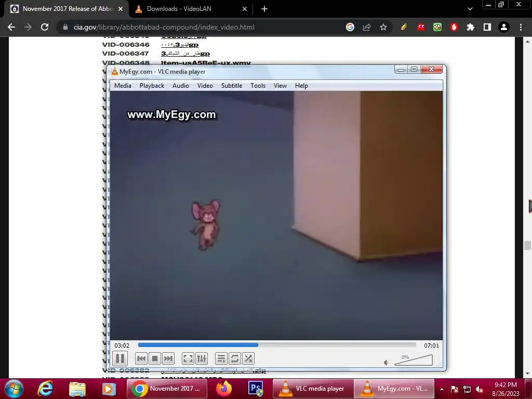Pause the video in VLC
532x399 pixels.
coord(120,358)
